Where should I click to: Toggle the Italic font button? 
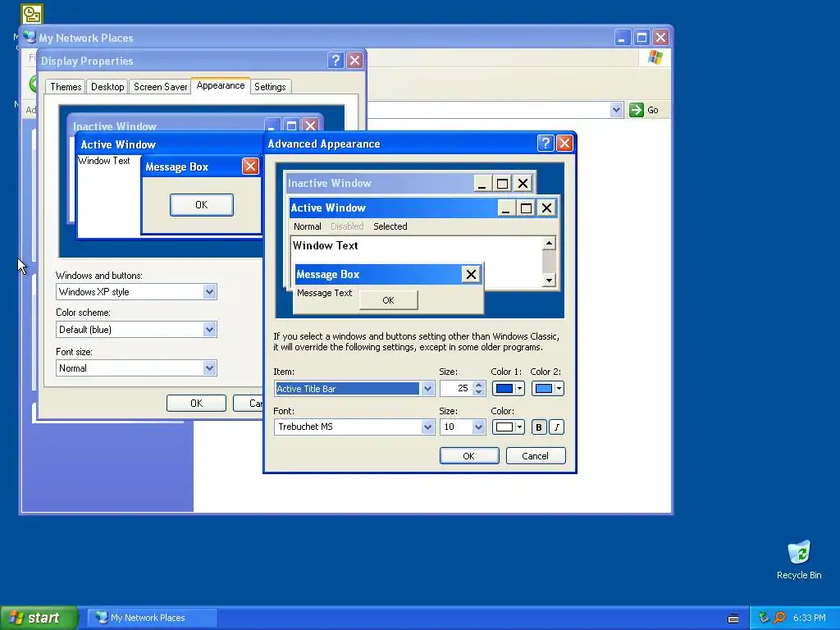tap(557, 427)
